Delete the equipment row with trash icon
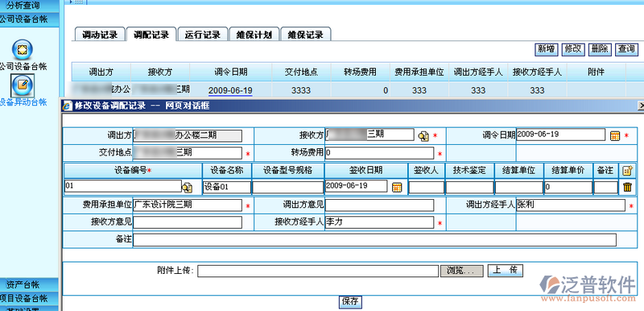644x311 pixels. point(627,187)
